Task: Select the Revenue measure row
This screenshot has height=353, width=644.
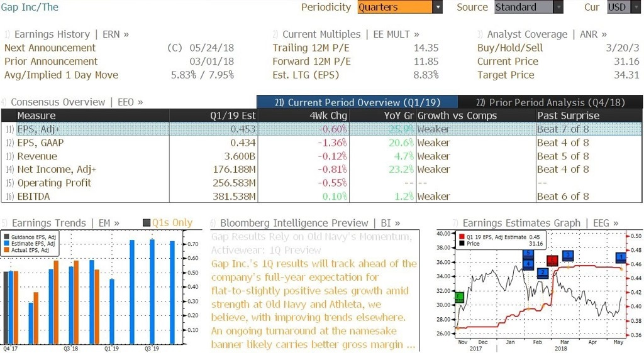Action: [x=321, y=156]
